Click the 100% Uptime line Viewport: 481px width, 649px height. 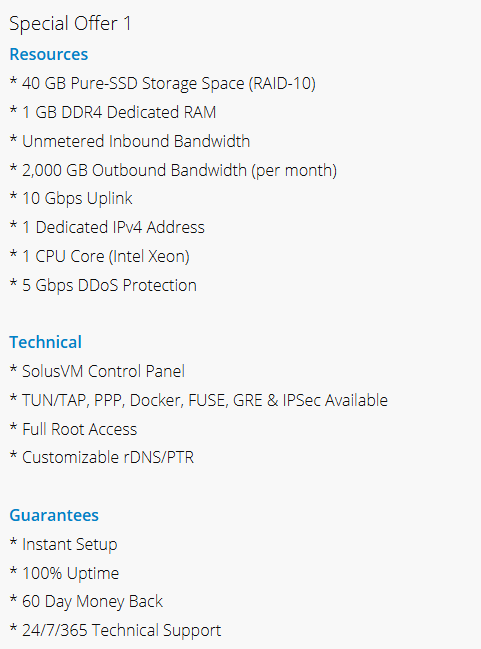tap(65, 573)
